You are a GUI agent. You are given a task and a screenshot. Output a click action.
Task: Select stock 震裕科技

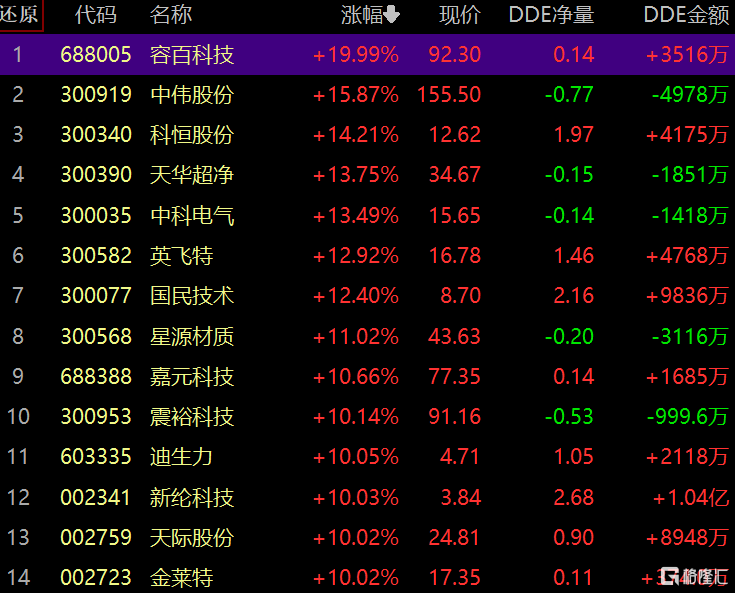tap(192, 417)
